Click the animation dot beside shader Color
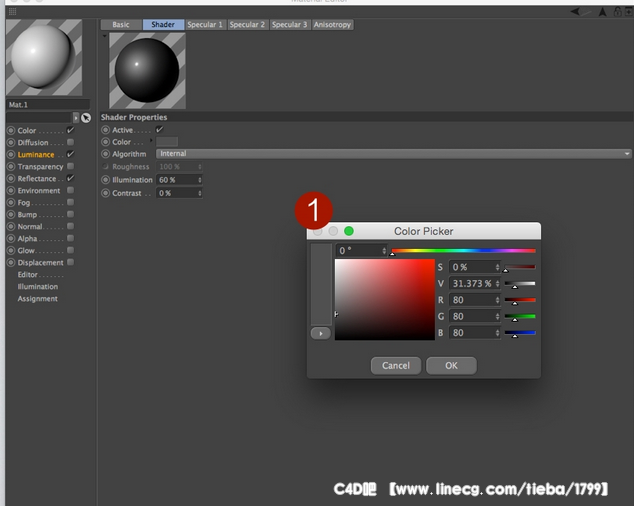Viewport: 634px width, 506px height. [x=106, y=142]
